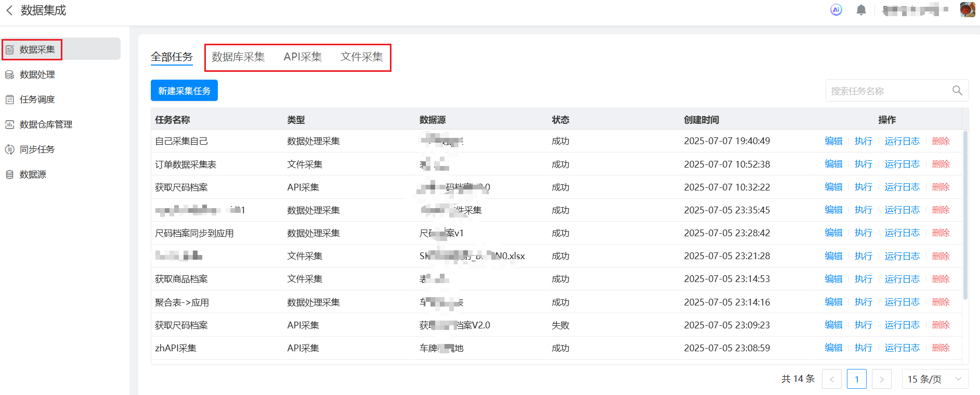Switch to the API采集 tab
This screenshot has height=395, width=980.
[303, 57]
